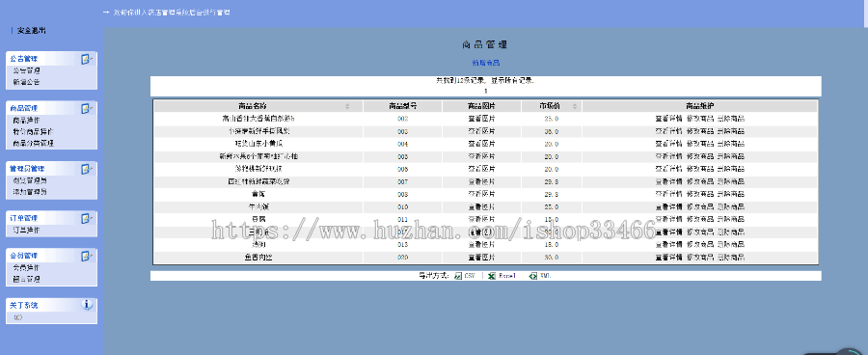Click 修改商品 for product 010
Image resolution: width=868 pixels, height=355 pixels.
[x=700, y=206]
